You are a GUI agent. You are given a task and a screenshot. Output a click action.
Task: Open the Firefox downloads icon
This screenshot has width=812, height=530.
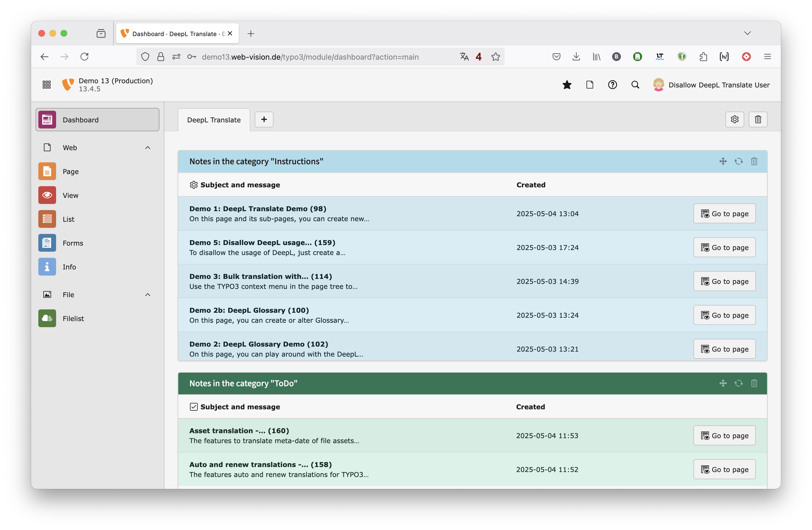576,57
